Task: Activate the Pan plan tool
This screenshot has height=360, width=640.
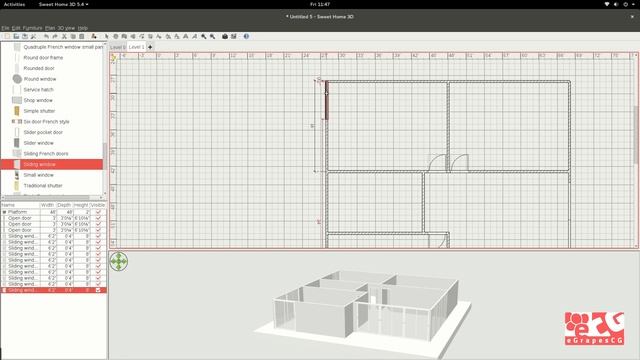Action: point(116,36)
